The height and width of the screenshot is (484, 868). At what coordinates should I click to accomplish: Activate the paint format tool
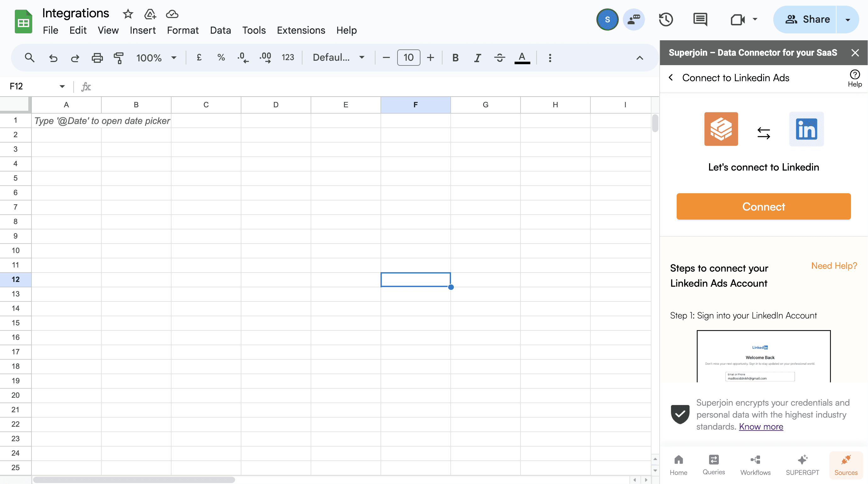pos(119,58)
